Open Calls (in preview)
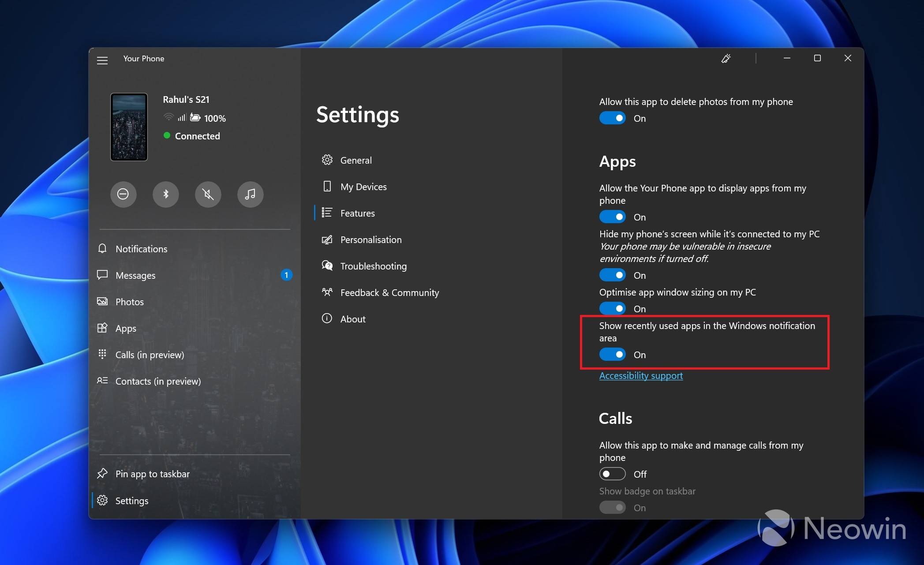 pyautogui.click(x=195, y=355)
